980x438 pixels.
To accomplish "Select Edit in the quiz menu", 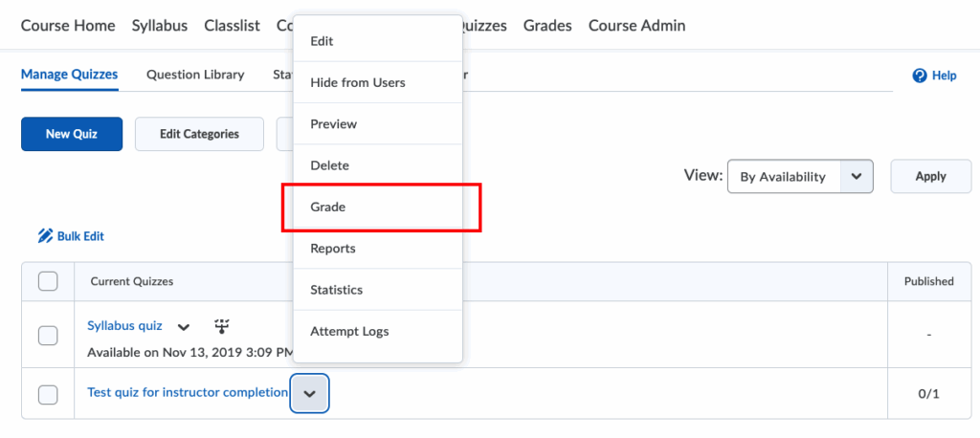I will pos(322,41).
